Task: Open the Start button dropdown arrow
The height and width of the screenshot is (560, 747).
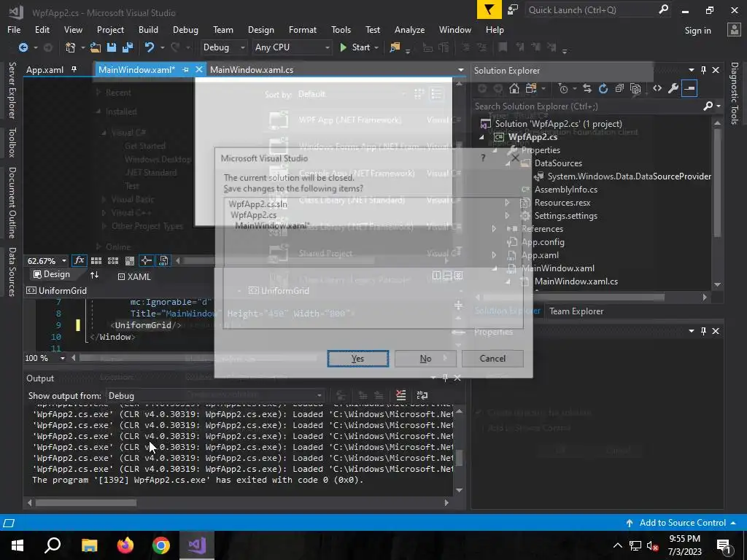Action: pos(376,47)
